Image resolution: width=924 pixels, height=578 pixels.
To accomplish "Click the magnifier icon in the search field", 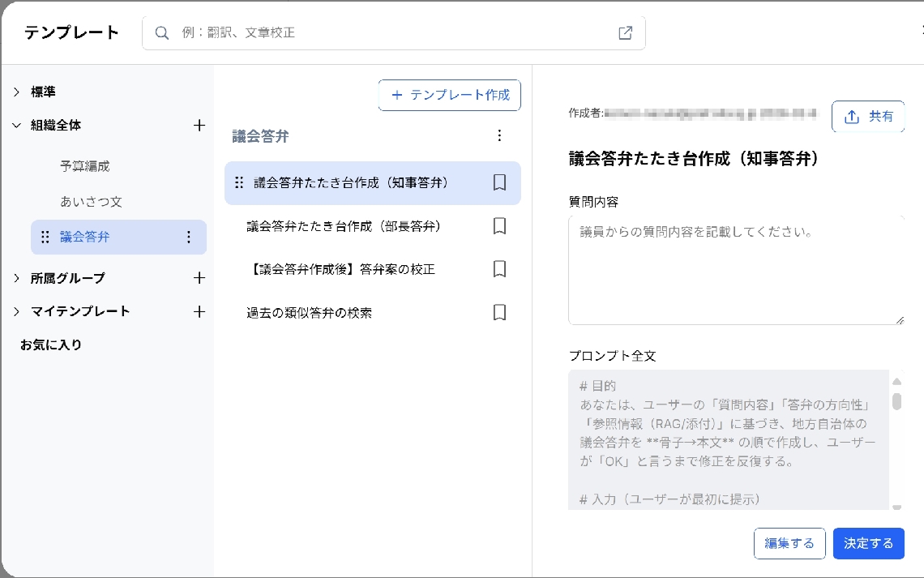I will (162, 33).
